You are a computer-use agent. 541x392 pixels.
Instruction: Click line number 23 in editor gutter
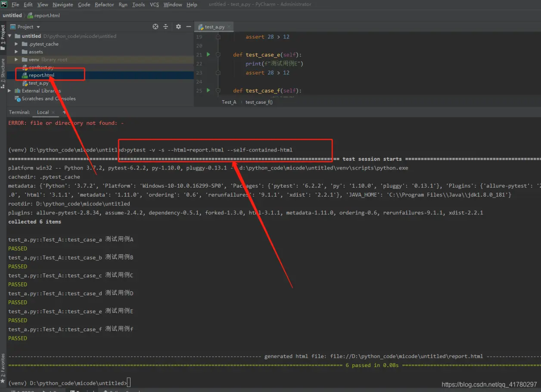[x=199, y=73]
